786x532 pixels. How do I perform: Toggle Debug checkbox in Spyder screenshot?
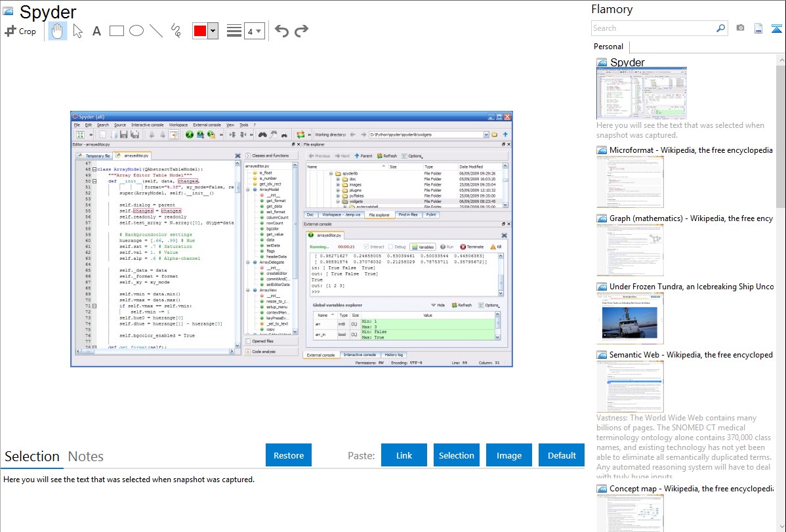coord(391,247)
